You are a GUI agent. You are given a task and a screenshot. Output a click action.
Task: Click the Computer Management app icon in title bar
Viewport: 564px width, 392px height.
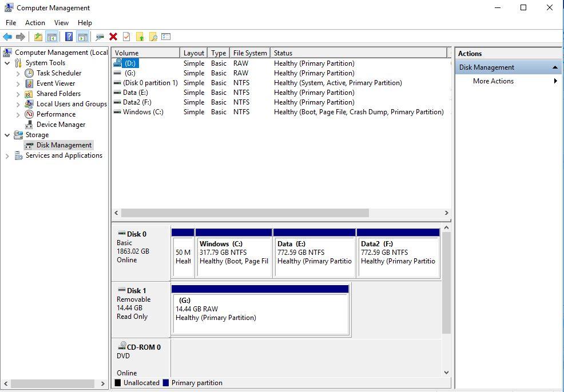click(9, 7)
